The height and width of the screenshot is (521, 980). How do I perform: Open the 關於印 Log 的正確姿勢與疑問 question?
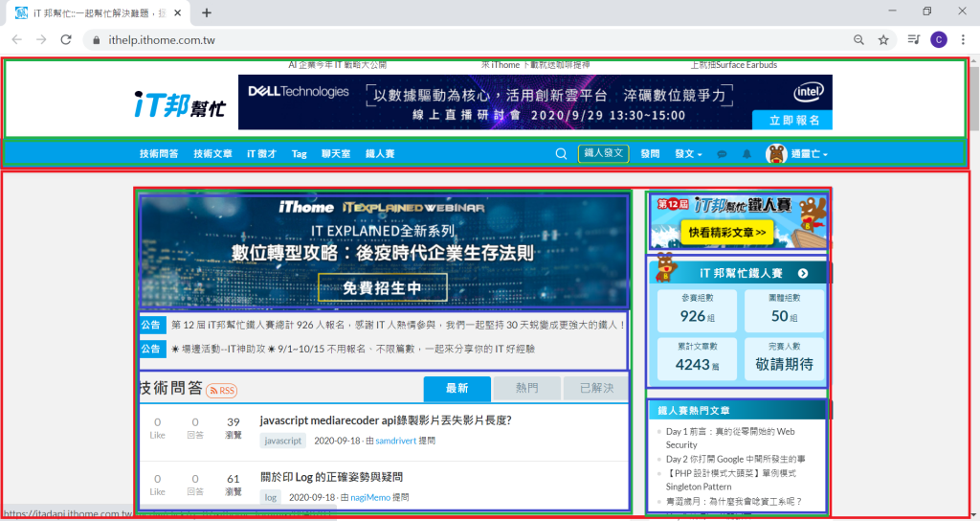(x=331, y=477)
